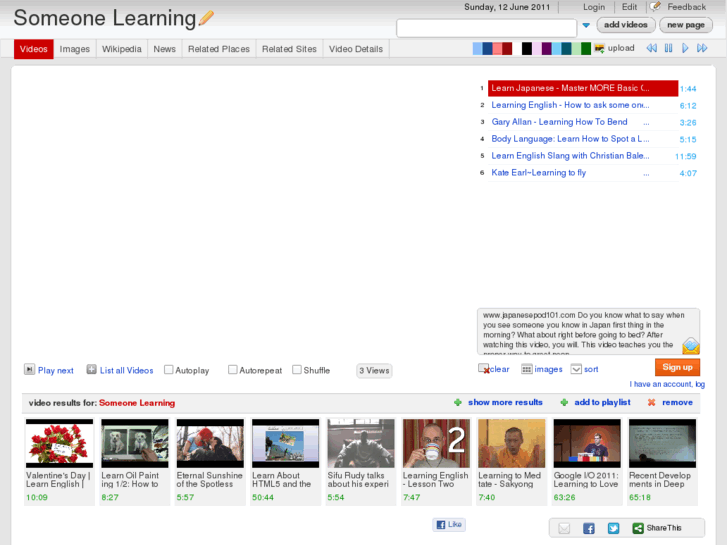Select the light blue color swatch
This screenshot has height=545, width=727.
click(477, 48)
